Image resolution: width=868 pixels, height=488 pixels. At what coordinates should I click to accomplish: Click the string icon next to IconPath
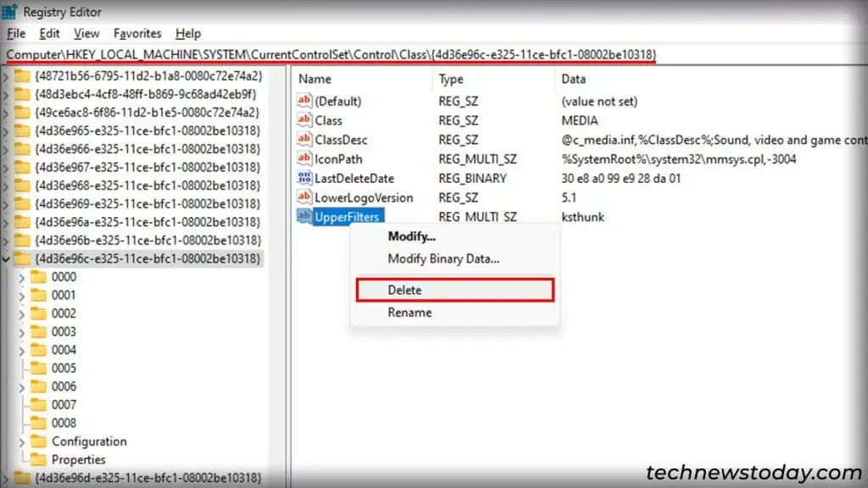pyautogui.click(x=305, y=158)
